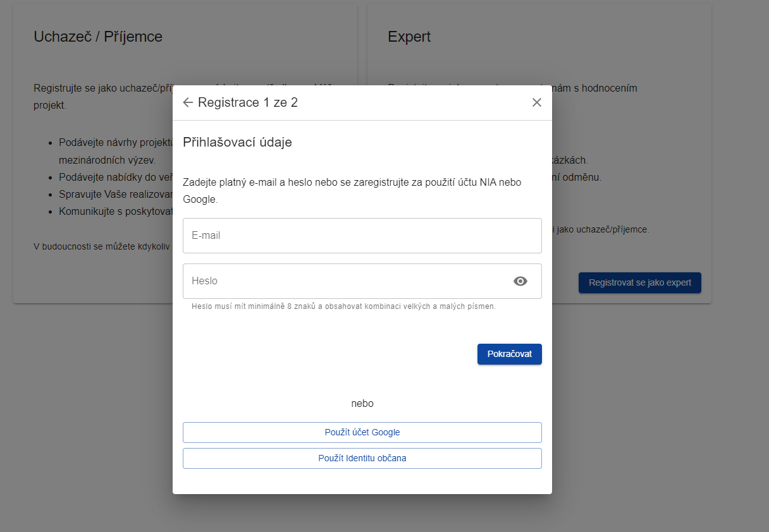Choose Použít Identitu občana
Screen dimensions: 769x532
tap(362, 459)
